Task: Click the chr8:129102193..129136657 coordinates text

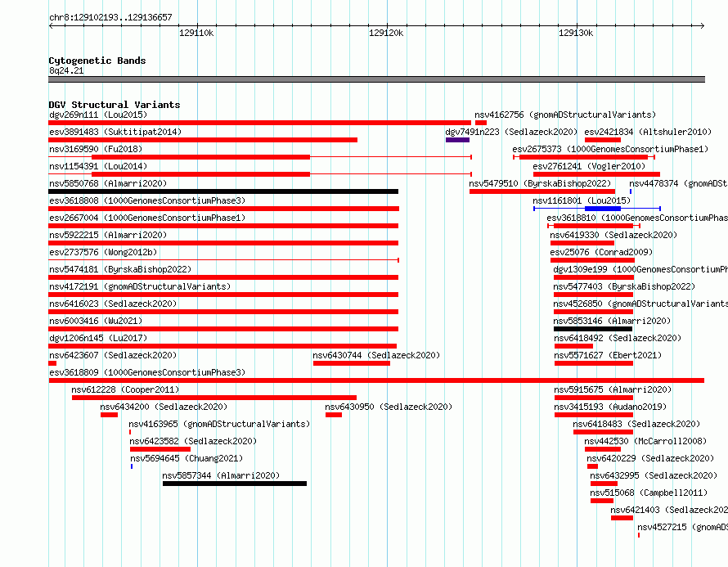Action: 110,17
